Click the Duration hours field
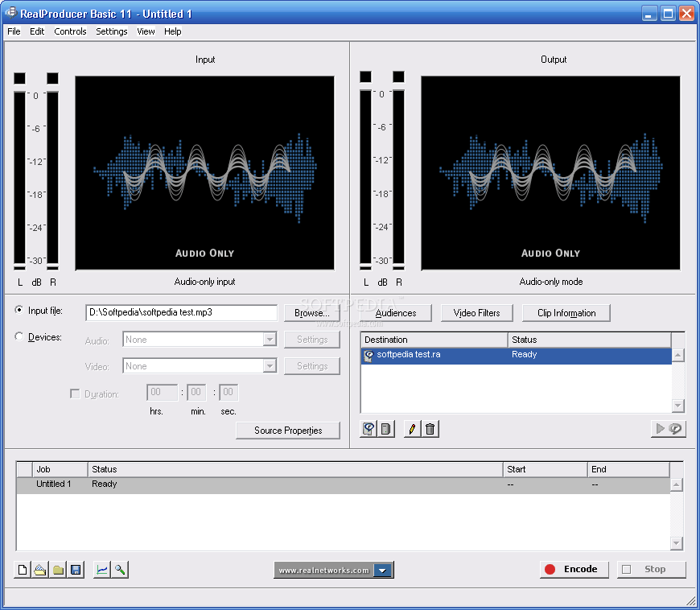Image resolution: width=700 pixels, height=610 pixels. point(162,392)
